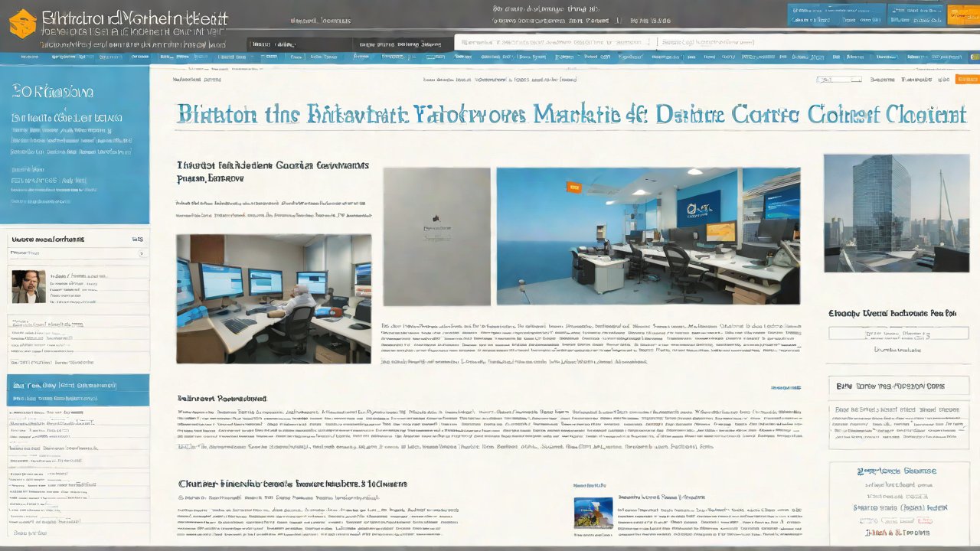
Task: Click the large blue page headline
Action: click(571, 115)
